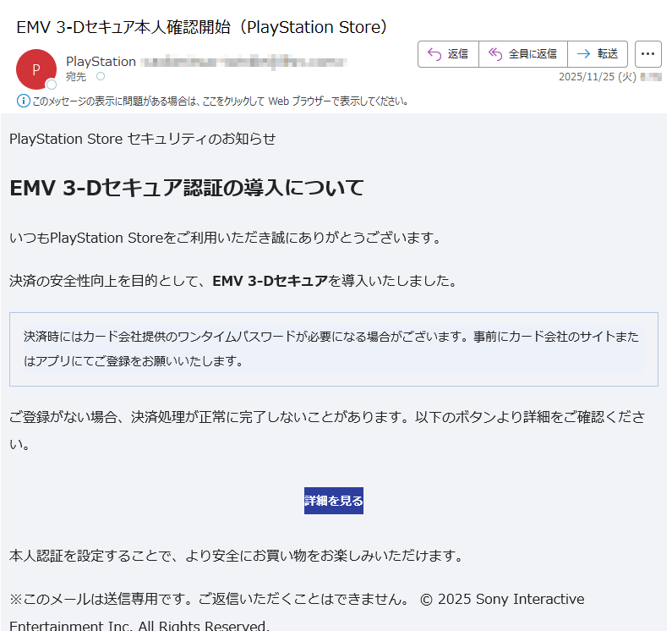
Task: Click PlayStation Store セキュリティのお知らせ line
Action: pyautogui.click(x=142, y=139)
